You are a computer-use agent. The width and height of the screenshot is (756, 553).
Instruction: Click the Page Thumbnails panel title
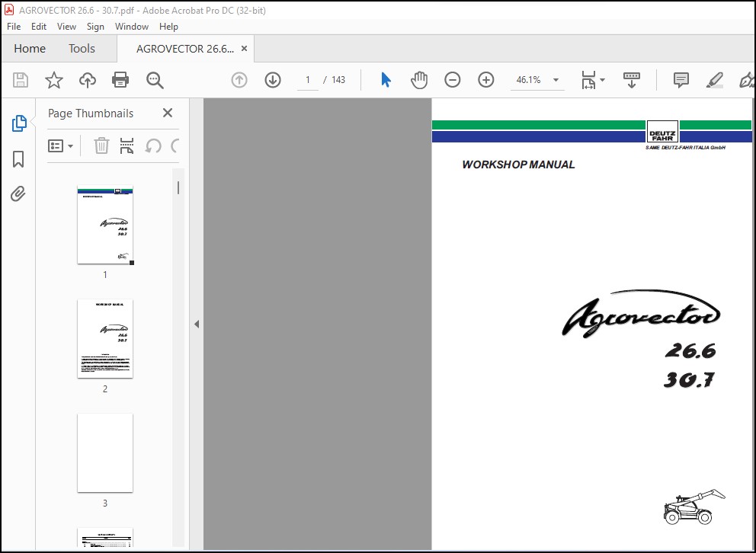(x=91, y=113)
